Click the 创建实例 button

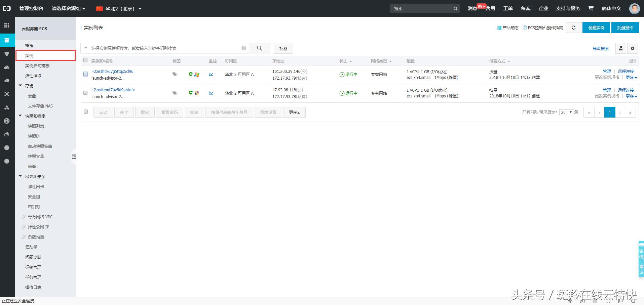coord(596,28)
